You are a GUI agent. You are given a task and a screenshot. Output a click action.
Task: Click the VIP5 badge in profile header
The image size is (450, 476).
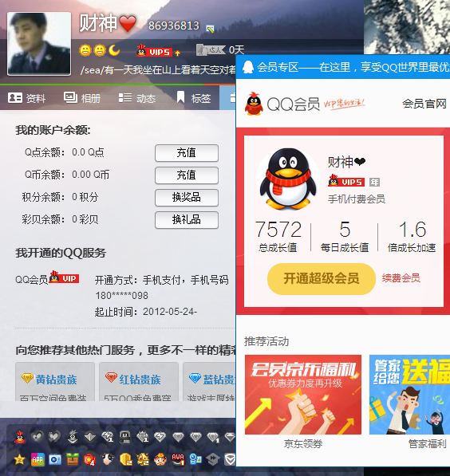tap(154, 51)
